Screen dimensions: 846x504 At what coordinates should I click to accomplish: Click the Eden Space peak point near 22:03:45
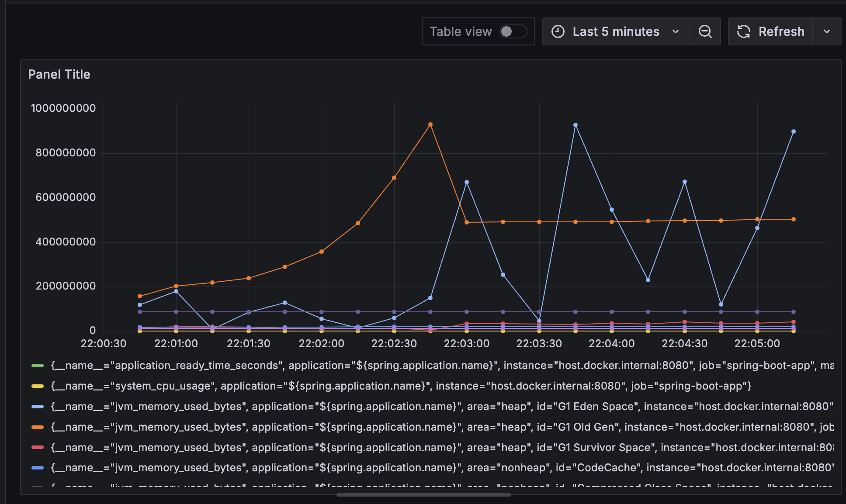pyautogui.click(x=576, y=125)
